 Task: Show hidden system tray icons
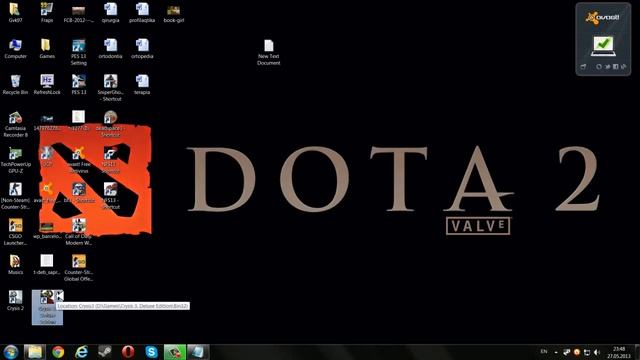pos(556,352)
